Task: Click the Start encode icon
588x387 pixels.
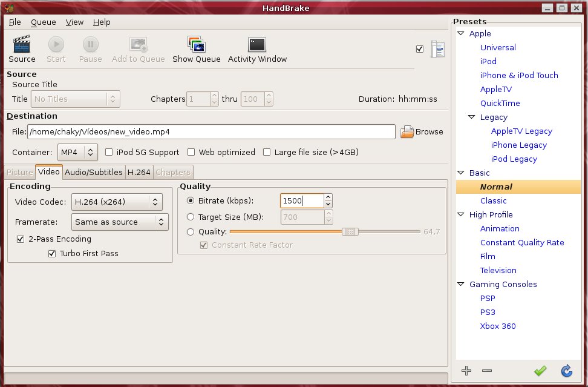Action: pyautogui.click(x=56, y=44)
